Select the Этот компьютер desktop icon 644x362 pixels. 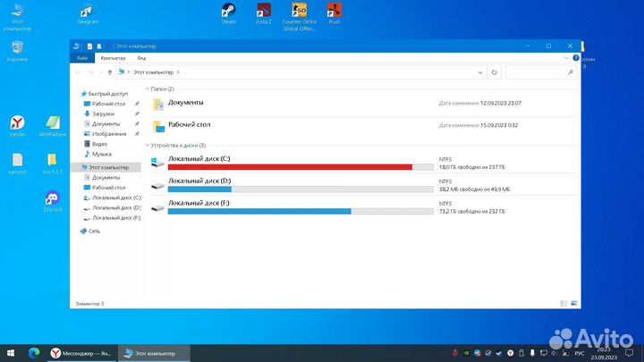click(17, 16)
